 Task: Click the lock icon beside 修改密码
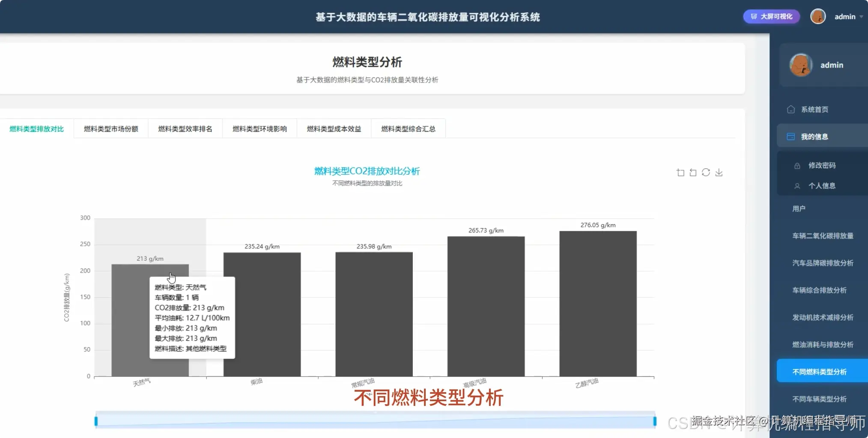pyautogui.click(x=797, y=165)
